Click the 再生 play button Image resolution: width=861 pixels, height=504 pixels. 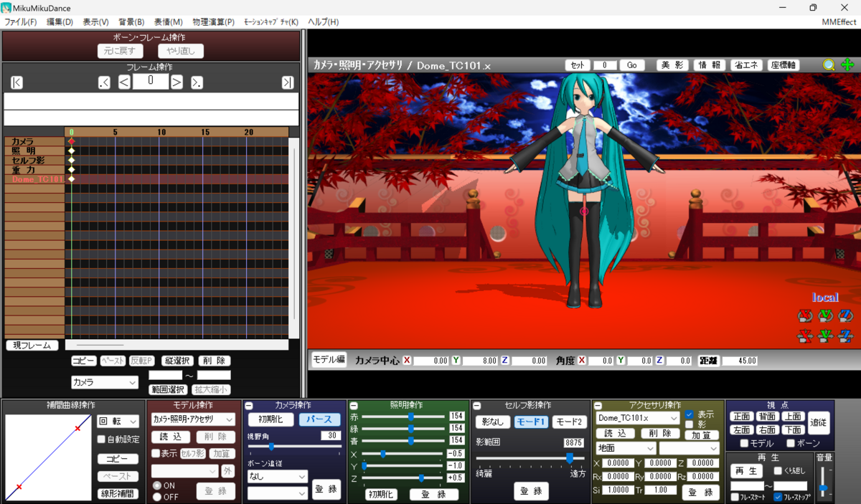tap(747, 471)
